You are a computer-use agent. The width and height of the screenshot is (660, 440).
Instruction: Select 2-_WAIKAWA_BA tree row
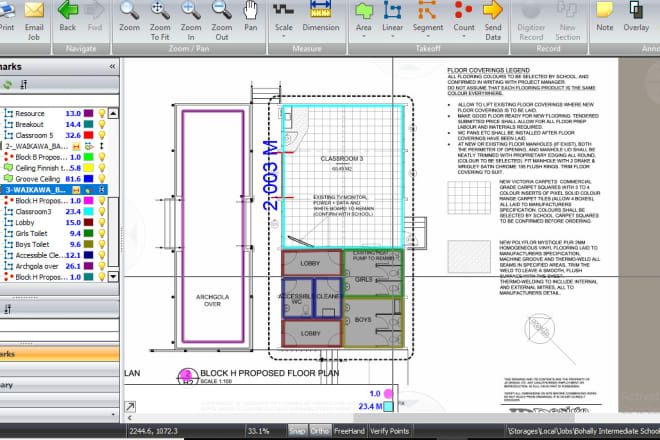pos(54,146)
